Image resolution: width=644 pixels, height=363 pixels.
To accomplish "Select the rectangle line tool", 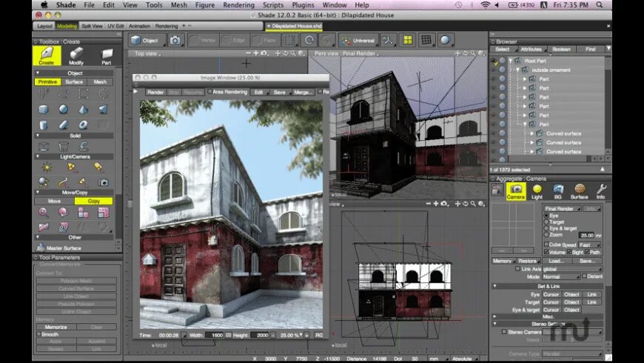I will point(83,93).
